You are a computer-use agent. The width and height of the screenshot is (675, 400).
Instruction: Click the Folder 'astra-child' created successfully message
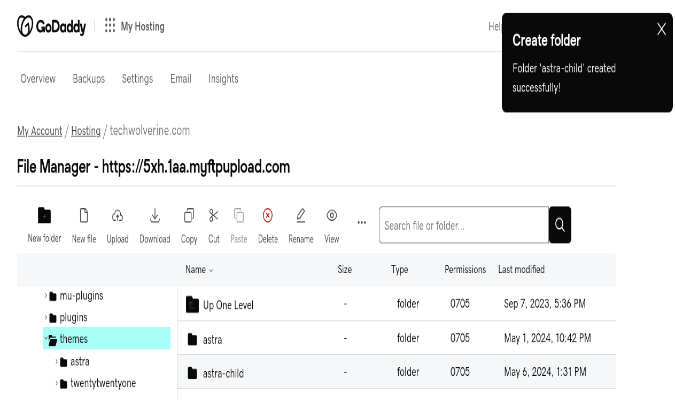[x=564, y=78]
